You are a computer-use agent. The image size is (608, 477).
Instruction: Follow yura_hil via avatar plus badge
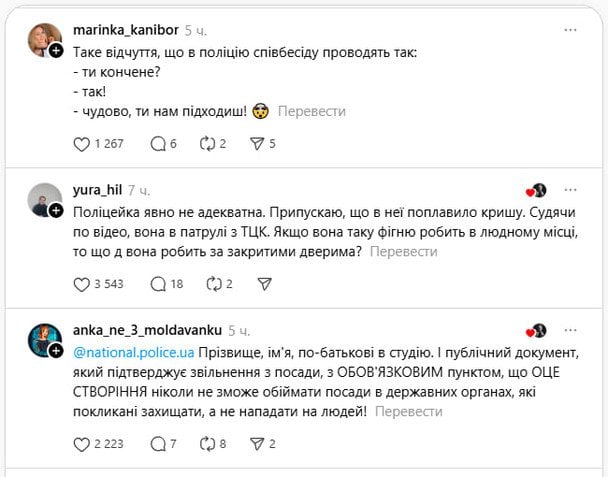(56, 210)
